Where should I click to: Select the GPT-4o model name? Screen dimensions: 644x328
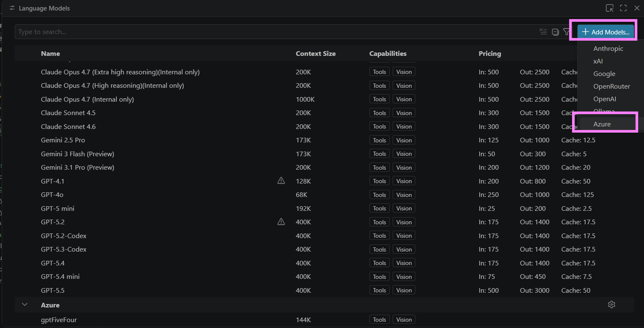52,194
